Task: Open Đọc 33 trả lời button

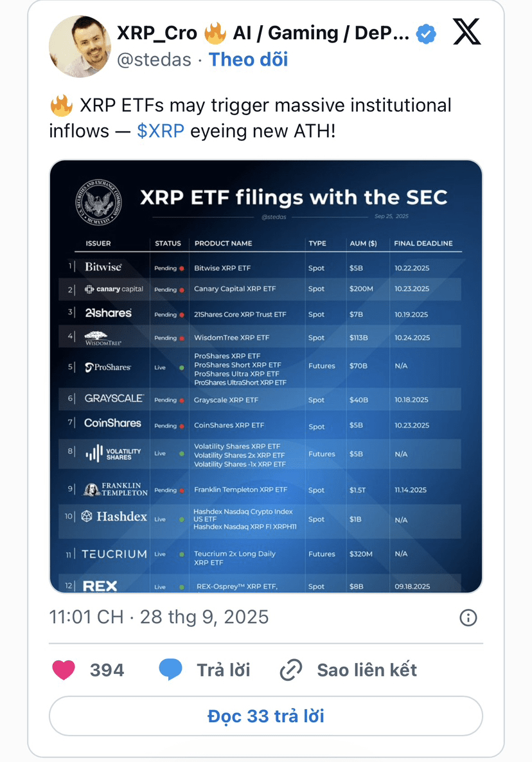Action: [x=266, y=716]
